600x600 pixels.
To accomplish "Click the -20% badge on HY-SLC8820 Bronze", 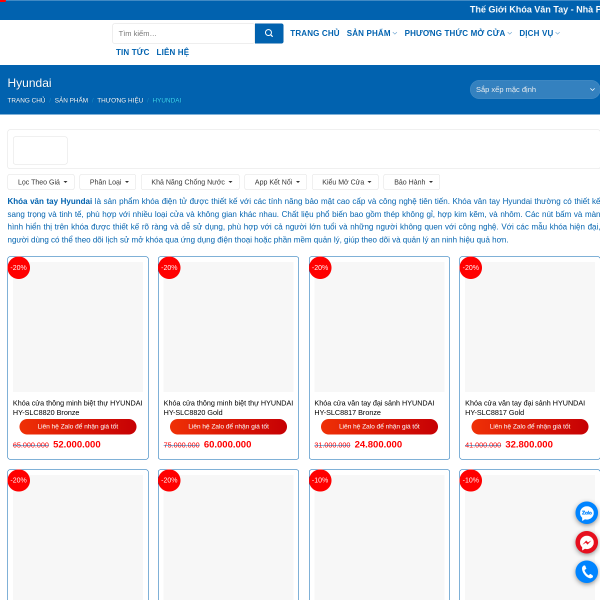I will pyautogui.click(x=19, y=267).
